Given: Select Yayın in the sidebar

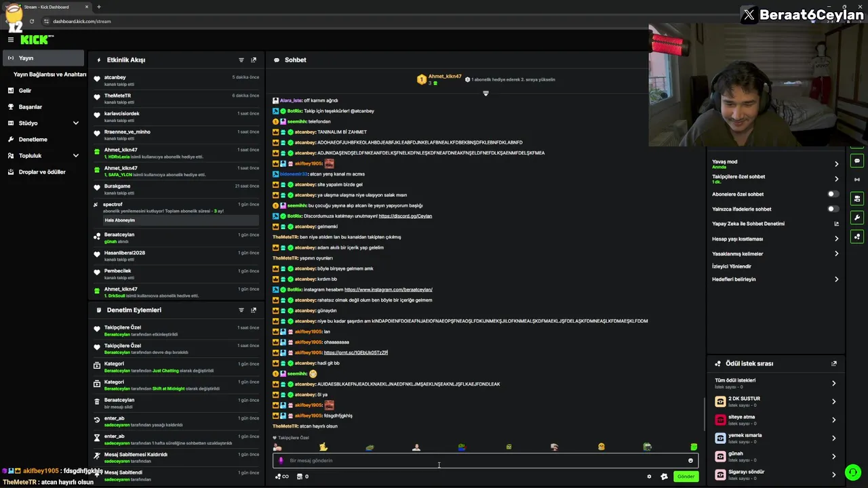Looking at the screenshot, I should [x=43, y=58].
